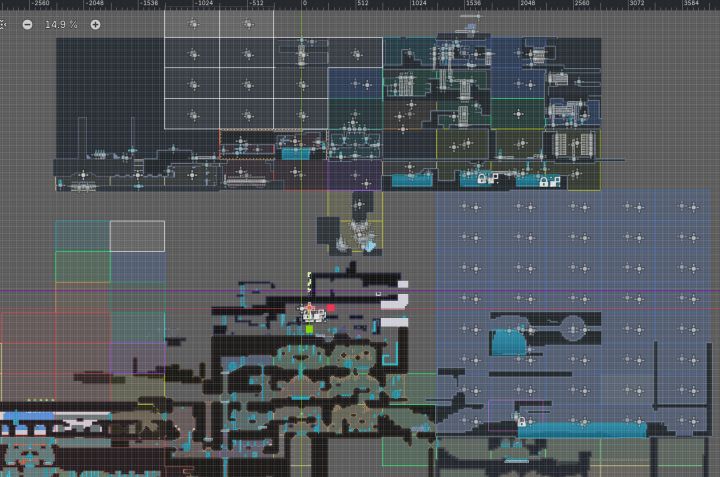
Task: Click the orange selected node gizmo
Action: tap(309, 308)
